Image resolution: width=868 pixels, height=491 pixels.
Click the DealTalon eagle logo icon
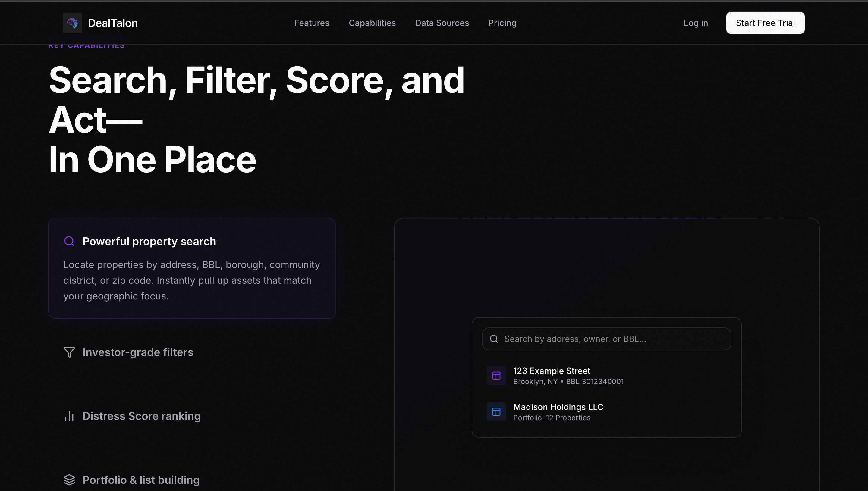tap(72, 23)
